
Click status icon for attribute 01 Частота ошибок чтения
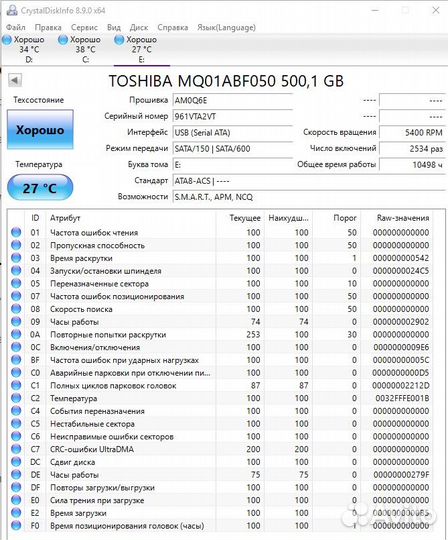coord(16,232)
